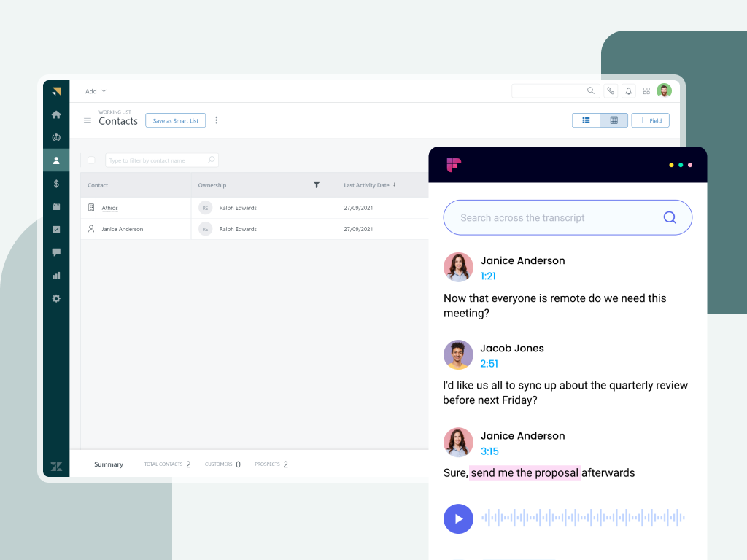
Task: Open the three-dot menu beside Save as Smart List
Action: tap(216, 120)
